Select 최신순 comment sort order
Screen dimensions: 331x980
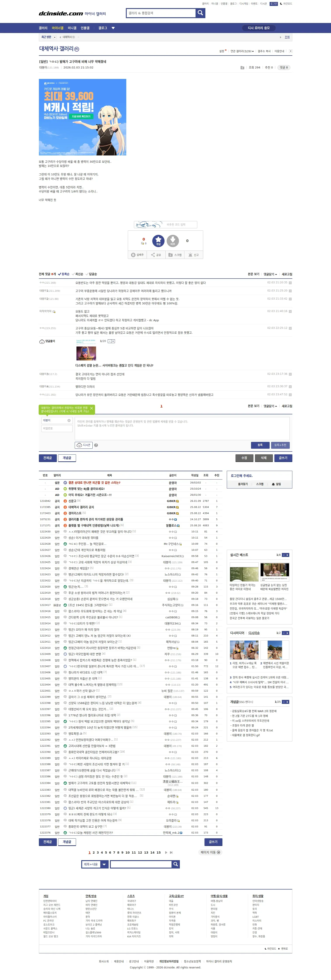point(78,274)
